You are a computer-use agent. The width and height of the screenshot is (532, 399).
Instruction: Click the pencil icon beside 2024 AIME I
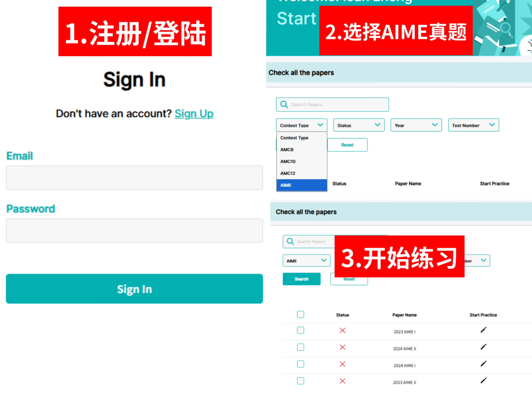pyautogui.click(x=483, y=365)
